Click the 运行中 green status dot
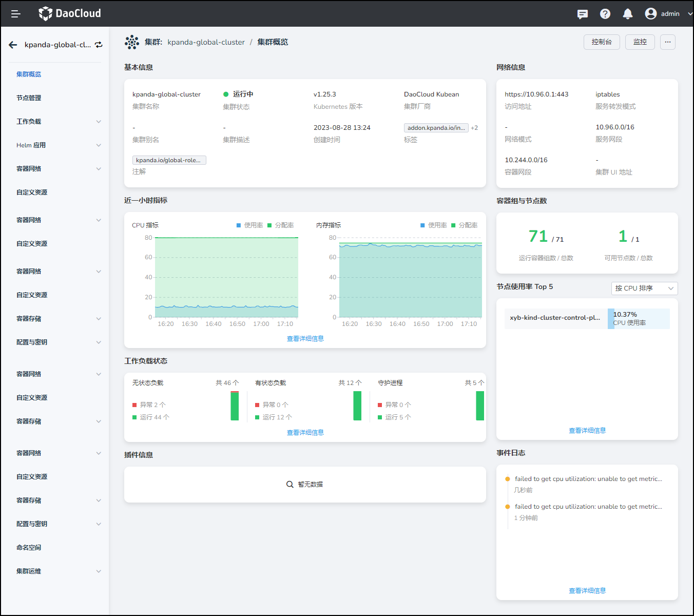Screen dimensions: 694x616 tap(226, 94)
